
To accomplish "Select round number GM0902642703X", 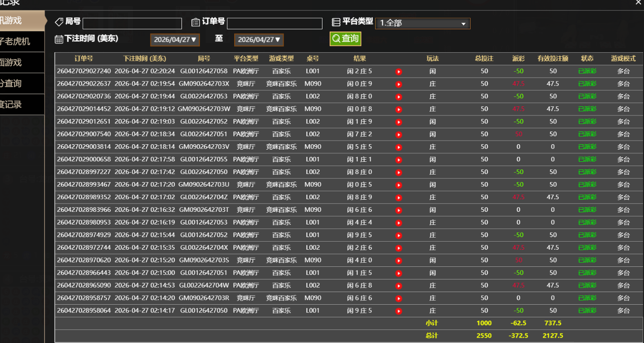I will 204,84.
